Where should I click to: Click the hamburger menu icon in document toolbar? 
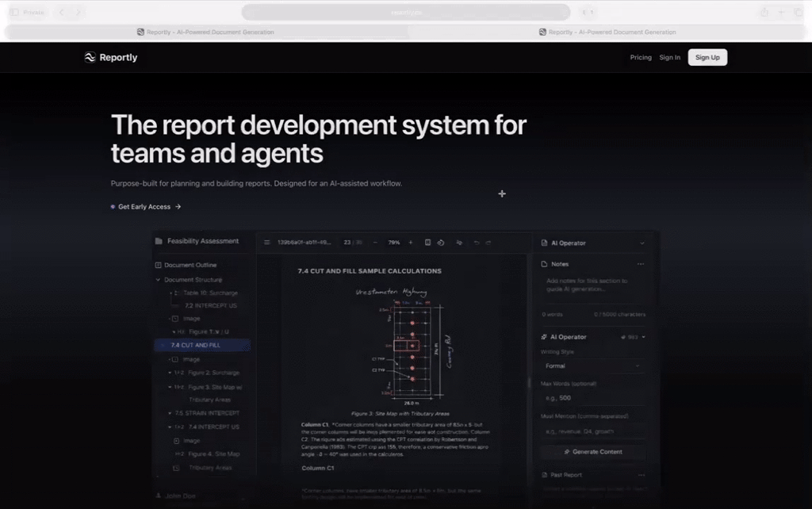point(267,243)
